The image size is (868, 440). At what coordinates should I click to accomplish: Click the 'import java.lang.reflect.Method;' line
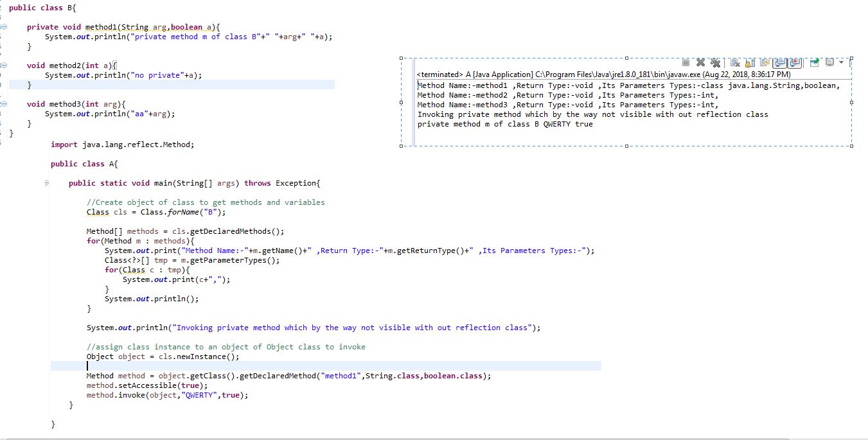(122, 145)
